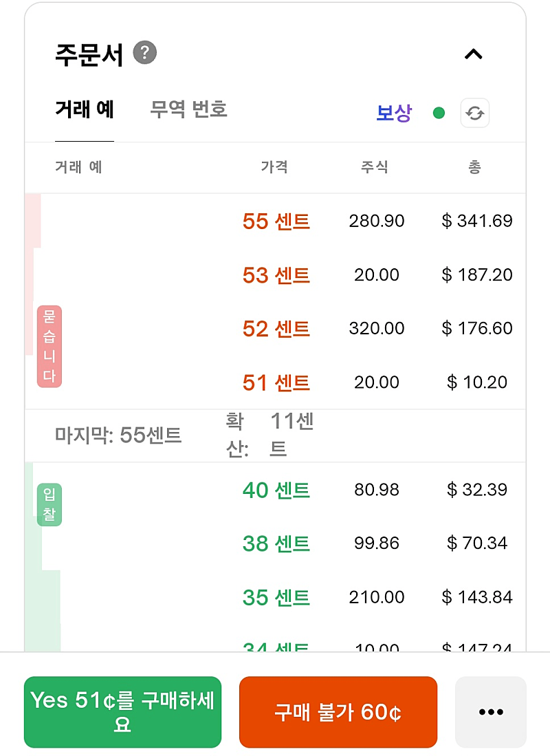Click the 35 센트 bid price
The width and height of the screenshot is (550, 756).
click(x=276, y=598)
